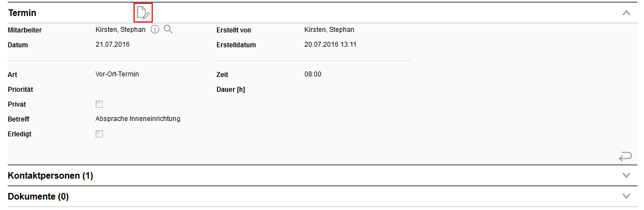The width and height of the screenshot is (644, 210).
Task: Open info icon next to Kirsten, Stephan
Action: tap(155, 29)
